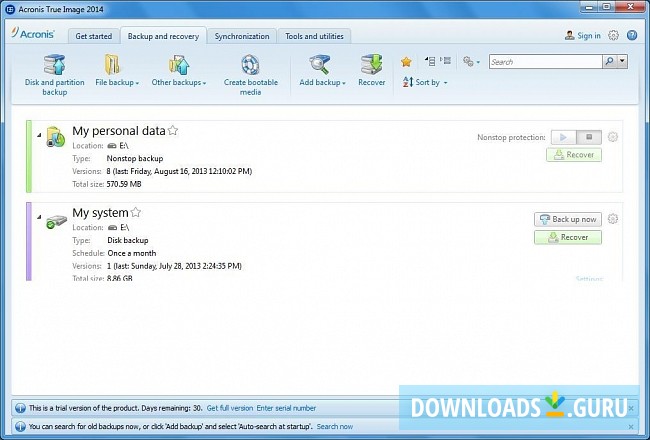Image resolution: width=650 pixels, height=440 pixels.
Task: Click in the Search field
Action: (x=546, y=62)
